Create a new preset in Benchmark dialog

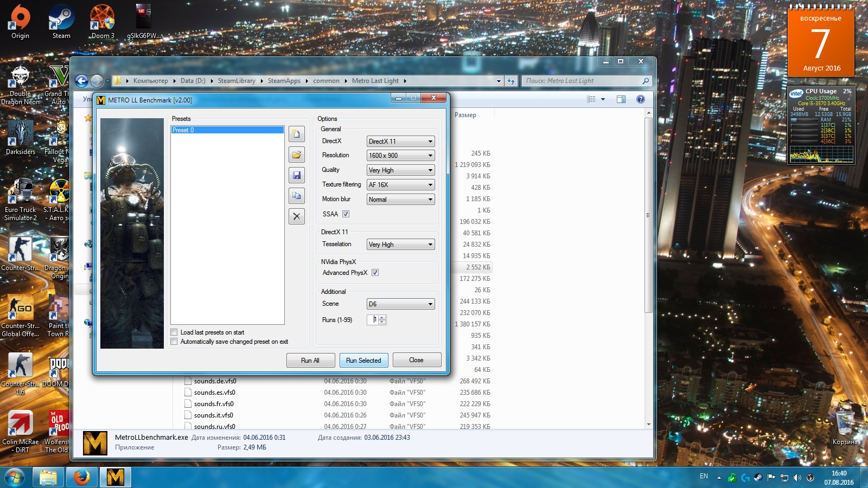(297, 134)
